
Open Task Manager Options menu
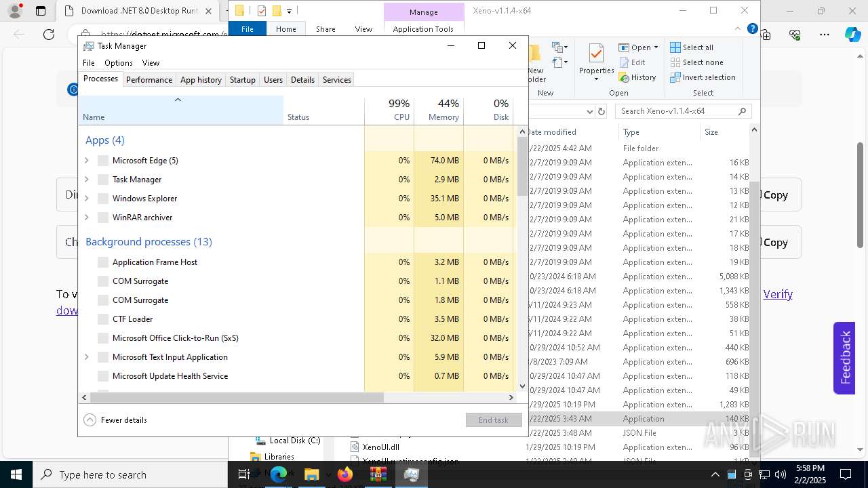[119, 62]
